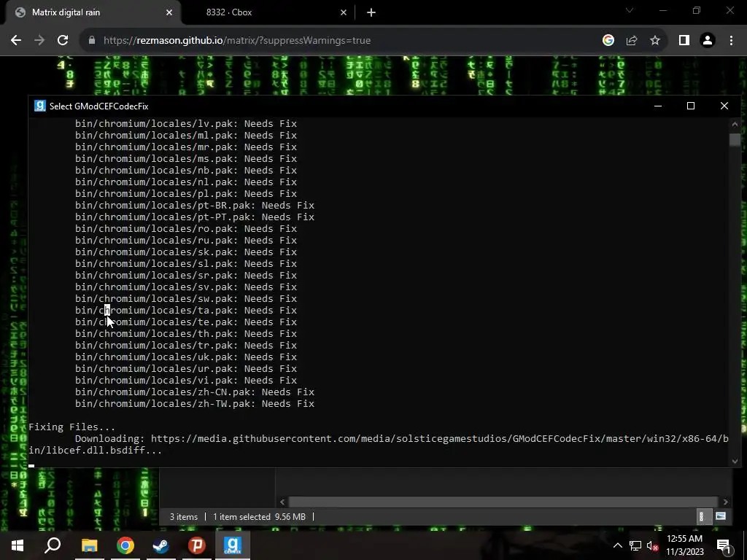747x560 pixels.
Task: Open File Explorer from taskbar
Action: [89, 545]
